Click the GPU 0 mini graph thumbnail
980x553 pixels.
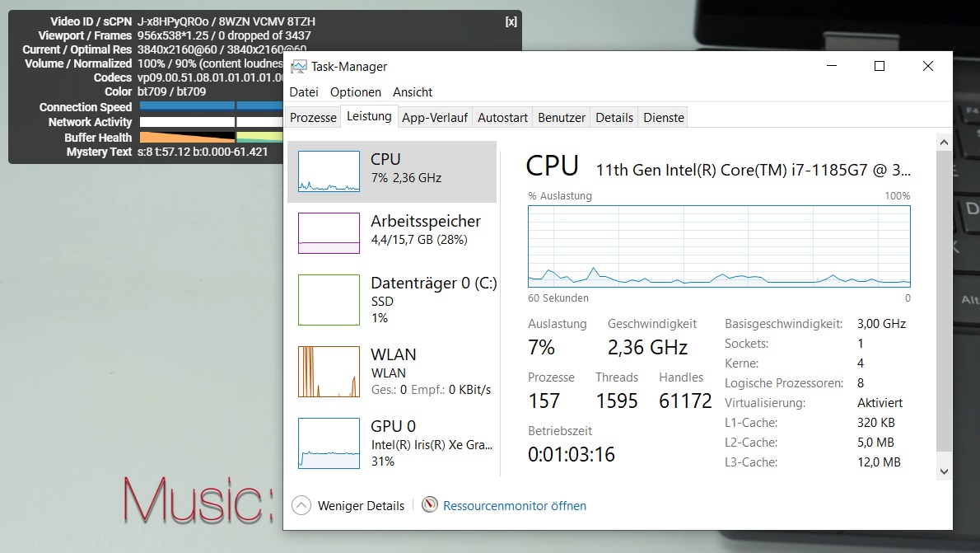coord(329,443)
